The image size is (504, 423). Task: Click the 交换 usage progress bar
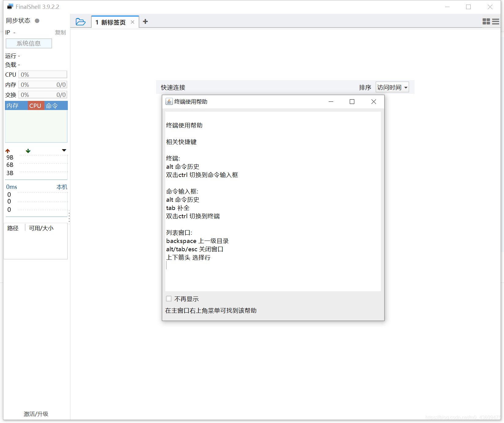tap(42, 95)
